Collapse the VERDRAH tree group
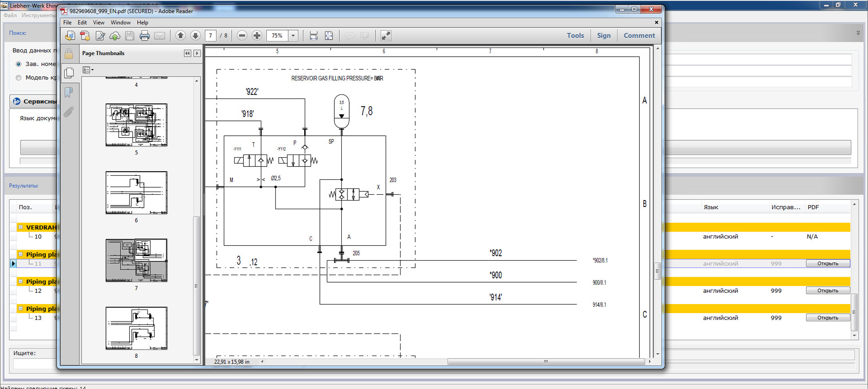This screenshot has height=389, width=868. [x=21, y=227]
